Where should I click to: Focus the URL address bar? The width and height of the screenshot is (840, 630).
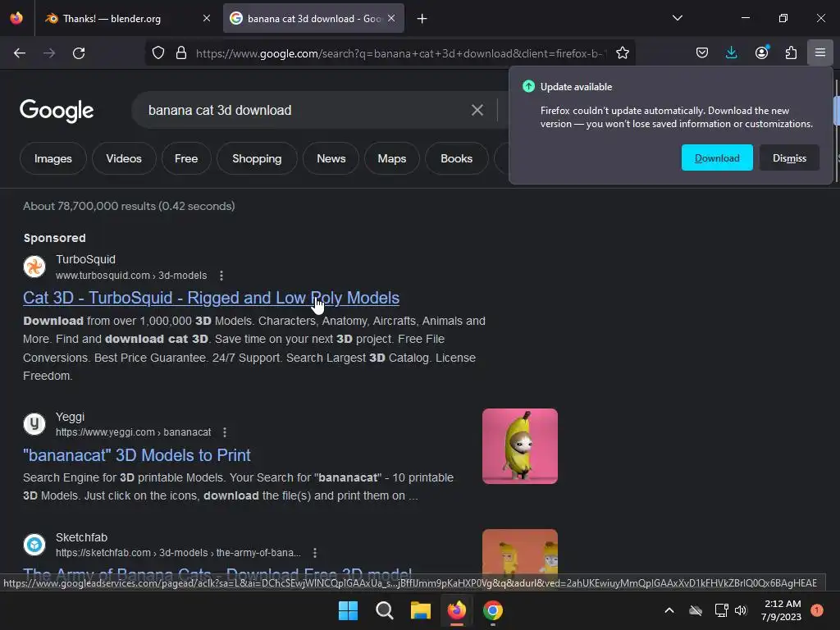(400, 53)
